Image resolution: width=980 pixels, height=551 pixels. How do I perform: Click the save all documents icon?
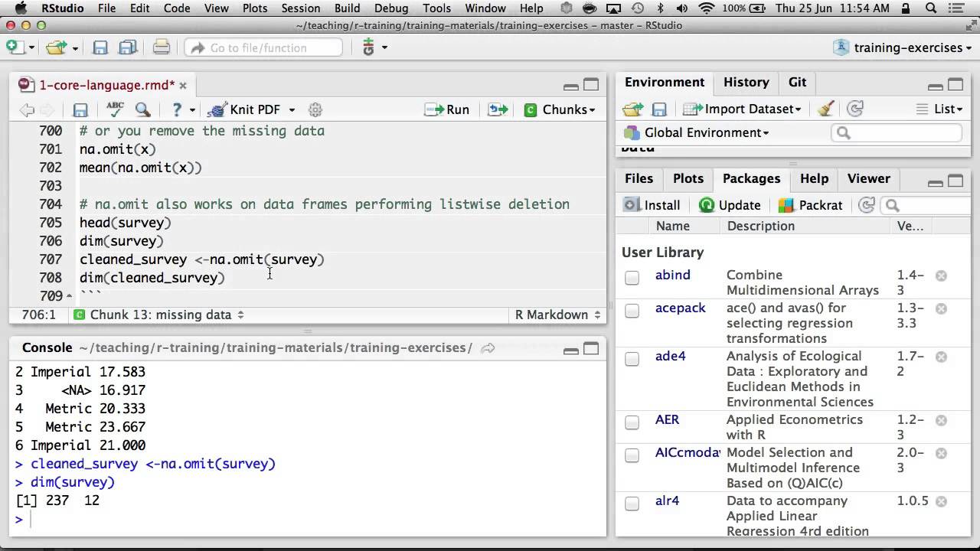pos(128,47)
